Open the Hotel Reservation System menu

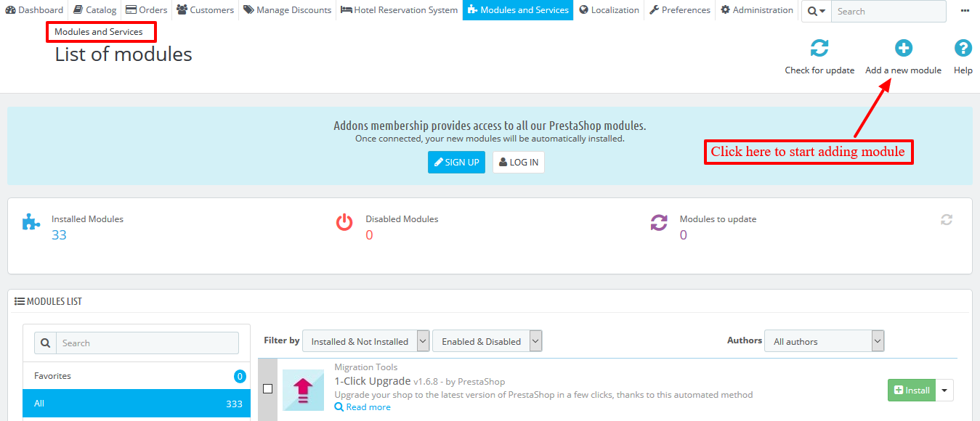click(399, 10)
